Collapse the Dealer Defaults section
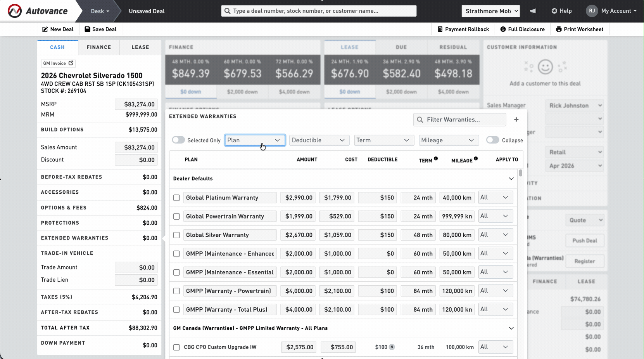The width and height of the screenshot is (644, 359). pos(511,179)
